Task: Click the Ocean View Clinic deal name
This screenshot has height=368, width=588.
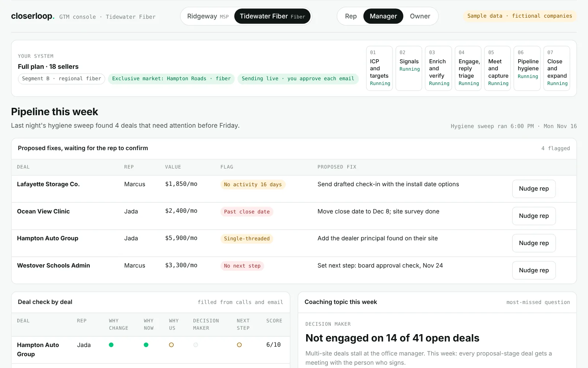Action: pyautogui.click(x=43, y=212)
